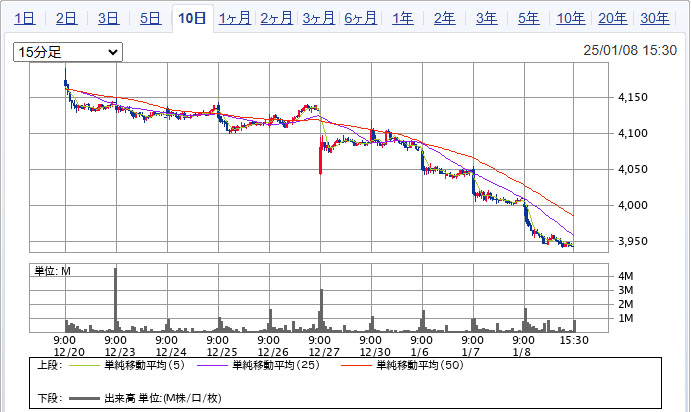
Task: Switch to the 5日 chart tab
Action: (150, 18)
